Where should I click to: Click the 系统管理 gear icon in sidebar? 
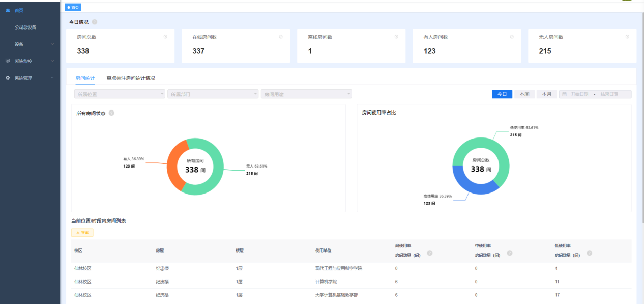[x=8, y=78]
